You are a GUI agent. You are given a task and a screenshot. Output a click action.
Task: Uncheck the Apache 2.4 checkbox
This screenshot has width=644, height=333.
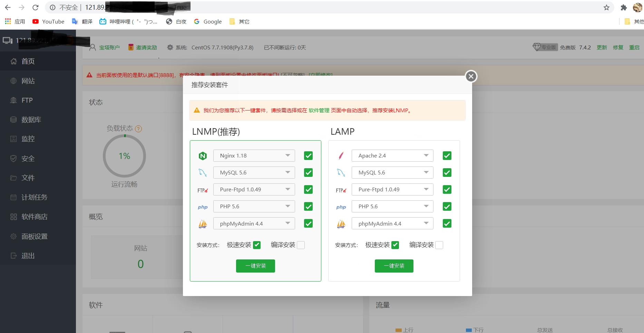pos(447,156)
